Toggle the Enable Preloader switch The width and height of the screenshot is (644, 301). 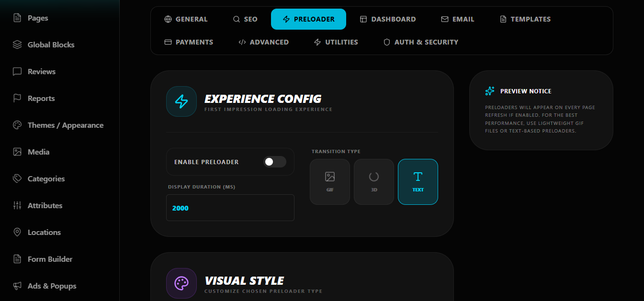[274, 162]
